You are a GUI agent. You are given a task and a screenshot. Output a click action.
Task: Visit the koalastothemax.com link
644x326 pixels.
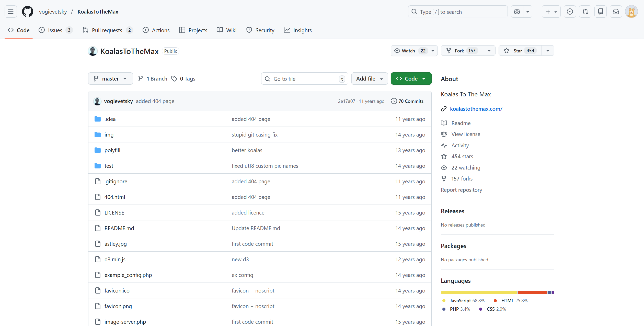(476, 109)
